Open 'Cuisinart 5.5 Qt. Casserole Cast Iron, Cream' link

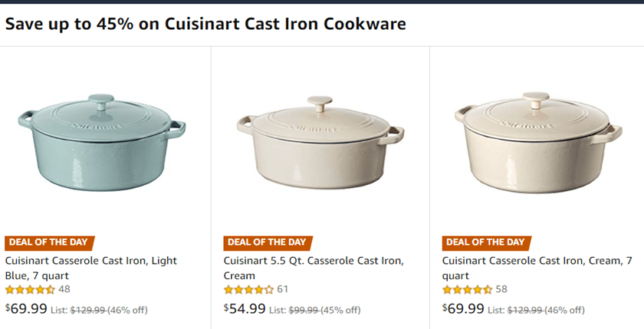tap(313, 268)
